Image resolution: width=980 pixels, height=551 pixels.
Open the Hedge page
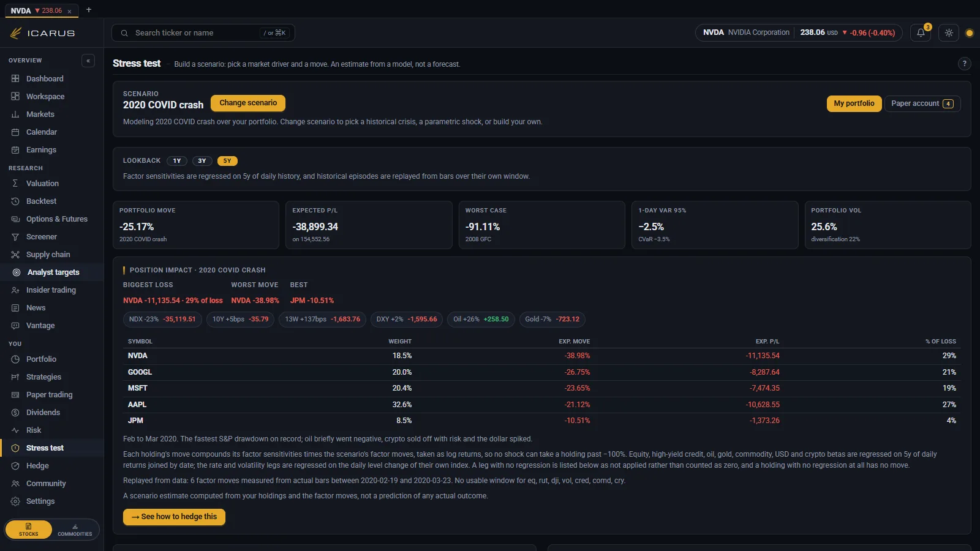click(51, 465)
